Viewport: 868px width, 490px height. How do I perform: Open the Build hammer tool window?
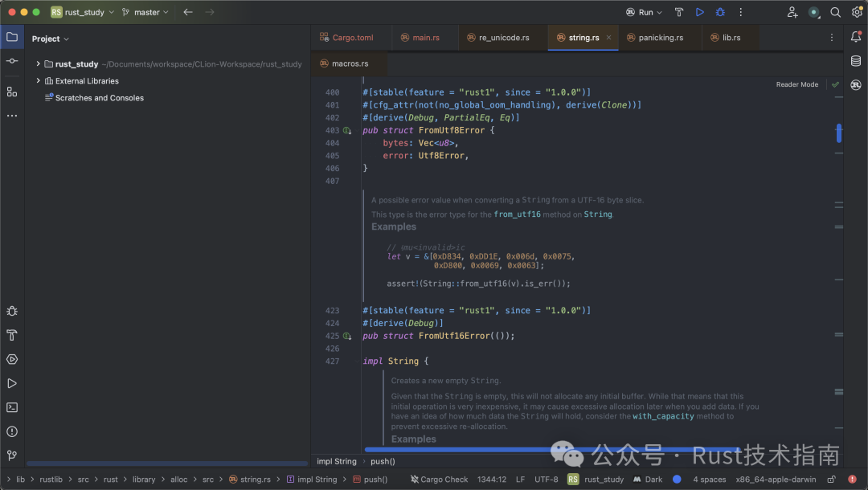tap(11, 335)
